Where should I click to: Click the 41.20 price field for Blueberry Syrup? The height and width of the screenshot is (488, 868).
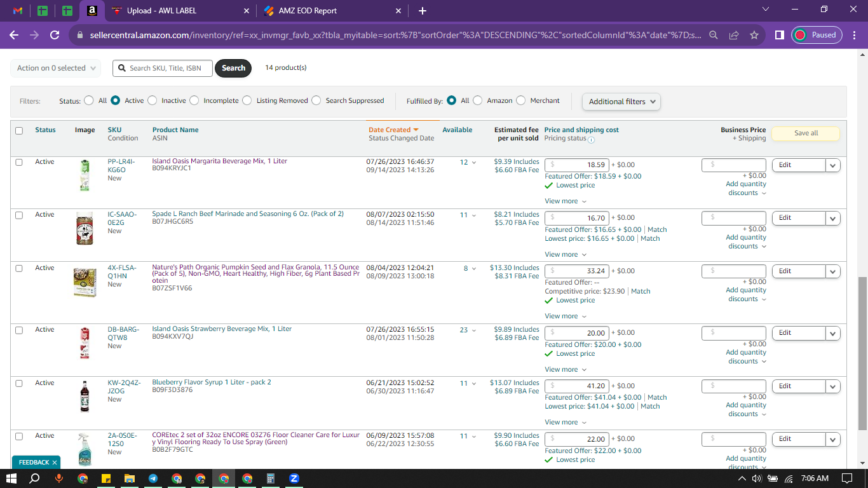point(578,386)
